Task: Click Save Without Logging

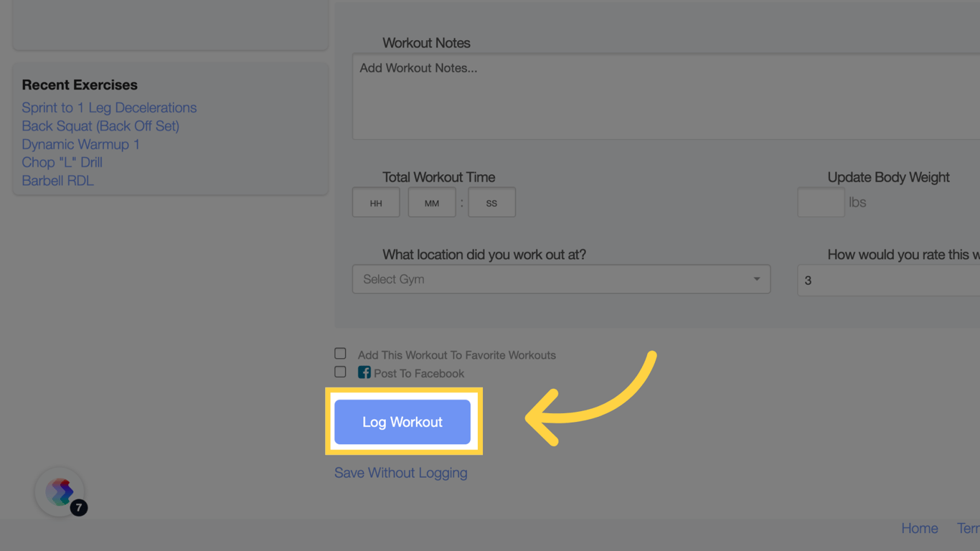Action: pos(400,473)
